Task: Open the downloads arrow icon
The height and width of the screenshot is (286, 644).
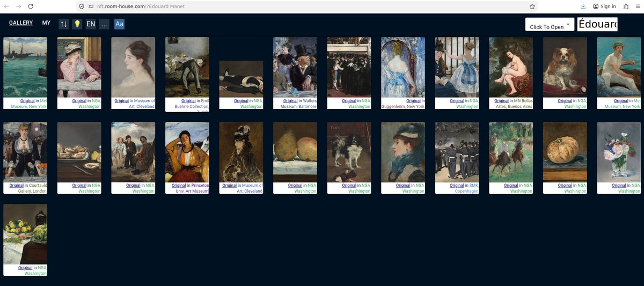Action: 583,6
